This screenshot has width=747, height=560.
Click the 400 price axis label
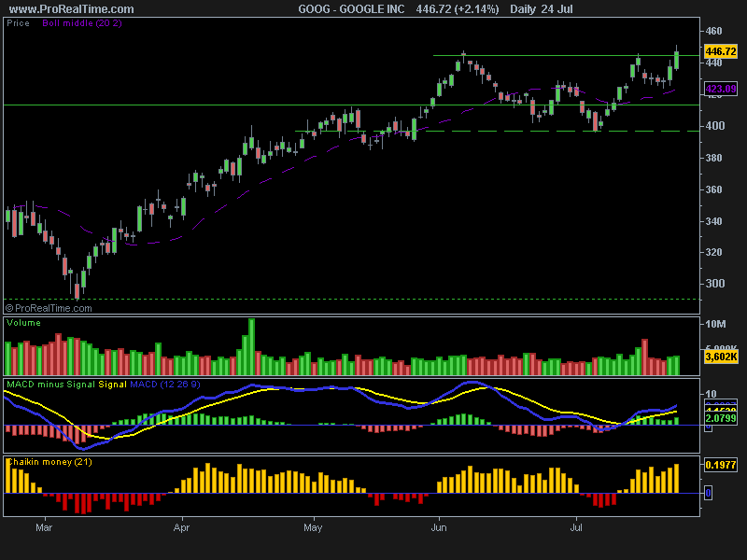tap(713, 126)
